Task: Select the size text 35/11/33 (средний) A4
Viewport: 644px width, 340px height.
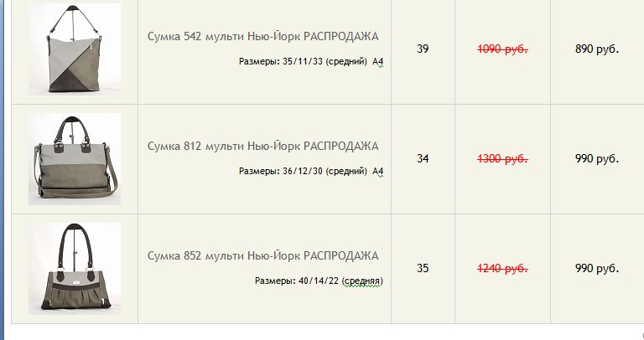Action: point(333,61)
